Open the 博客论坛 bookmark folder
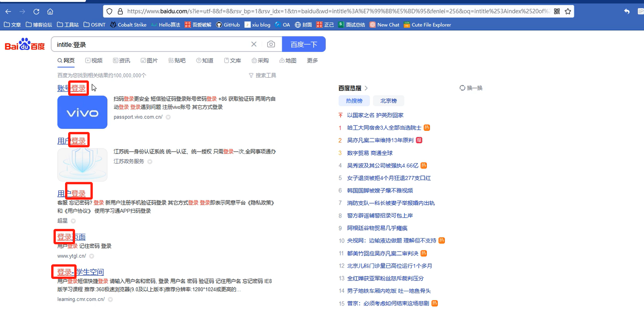The width and height of the screenshot is (644, 312). pyautogui.click(x=38, y=25)
